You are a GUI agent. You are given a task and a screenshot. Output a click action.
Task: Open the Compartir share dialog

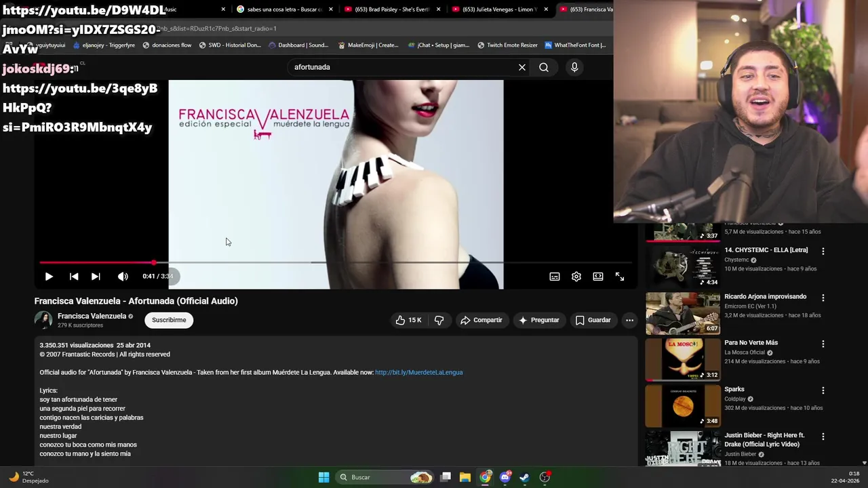(x=481, y=320)
